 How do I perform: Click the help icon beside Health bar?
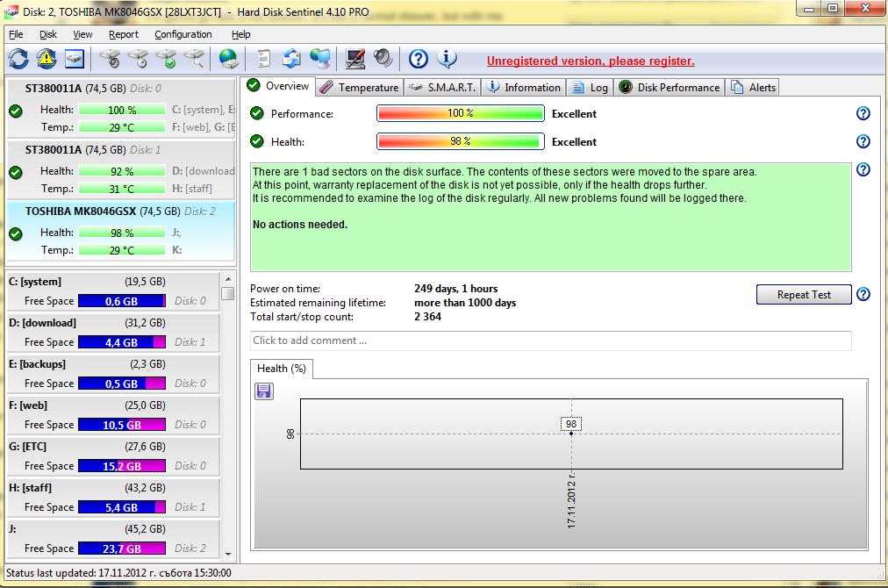coord(863,141)
